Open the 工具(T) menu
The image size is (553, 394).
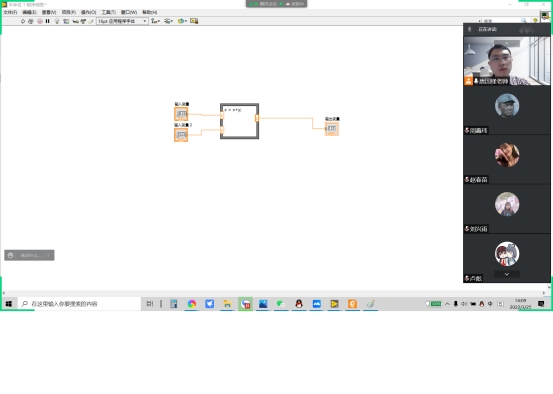tap(109, 12)
